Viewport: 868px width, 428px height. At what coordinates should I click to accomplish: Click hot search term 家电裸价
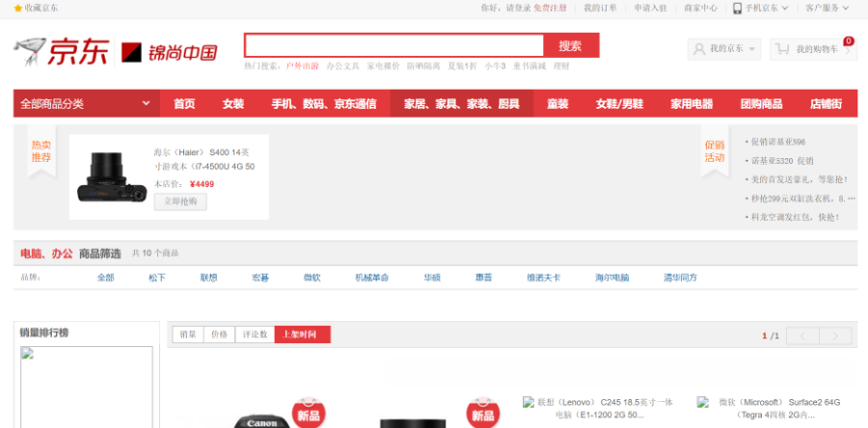point(383,67)
